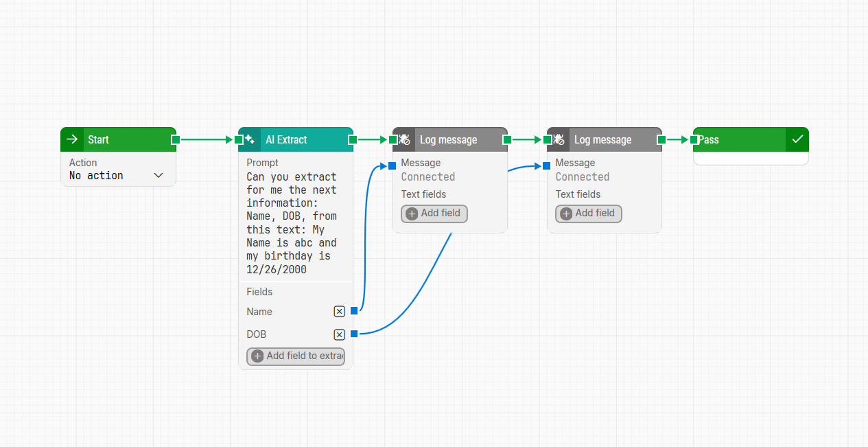Click first Log message blue Message input port
868x447 pixels.
(392, 165)
